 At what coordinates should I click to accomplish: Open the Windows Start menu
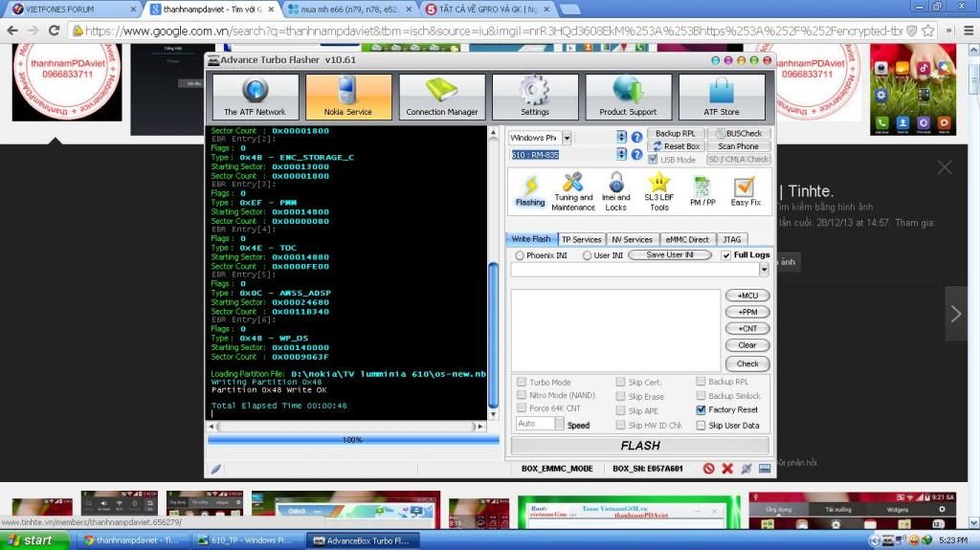34,540
